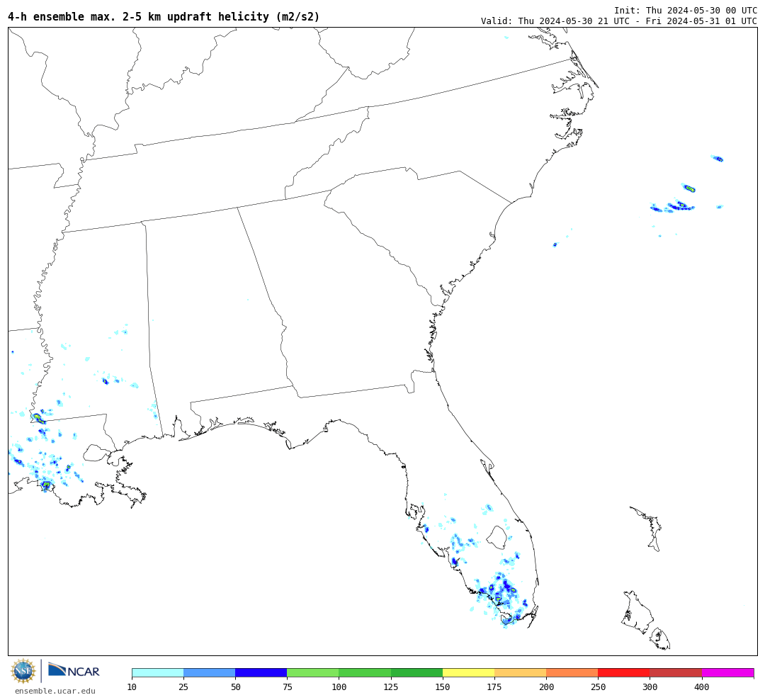
Task: Click Lake Okeechobee outline in Florida
Action: [x=497, y=538]
